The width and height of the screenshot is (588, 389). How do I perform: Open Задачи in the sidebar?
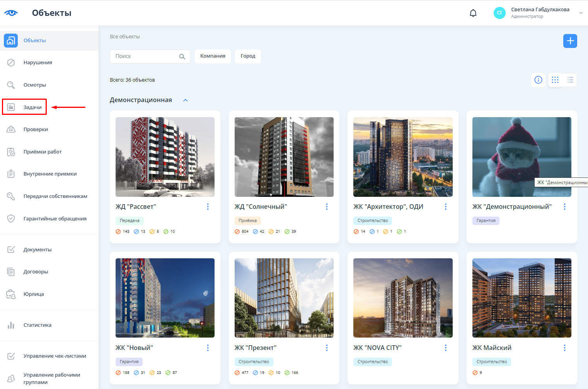[x=32, y=107]
